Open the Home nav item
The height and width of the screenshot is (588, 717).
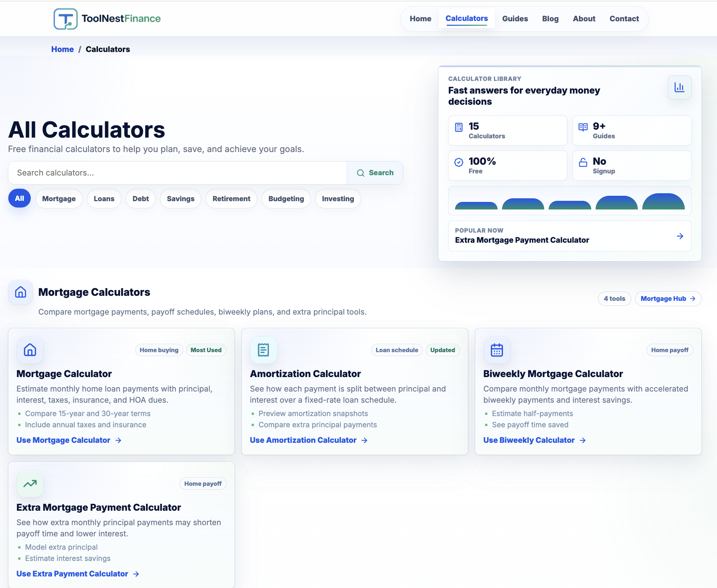coord(420,19)
